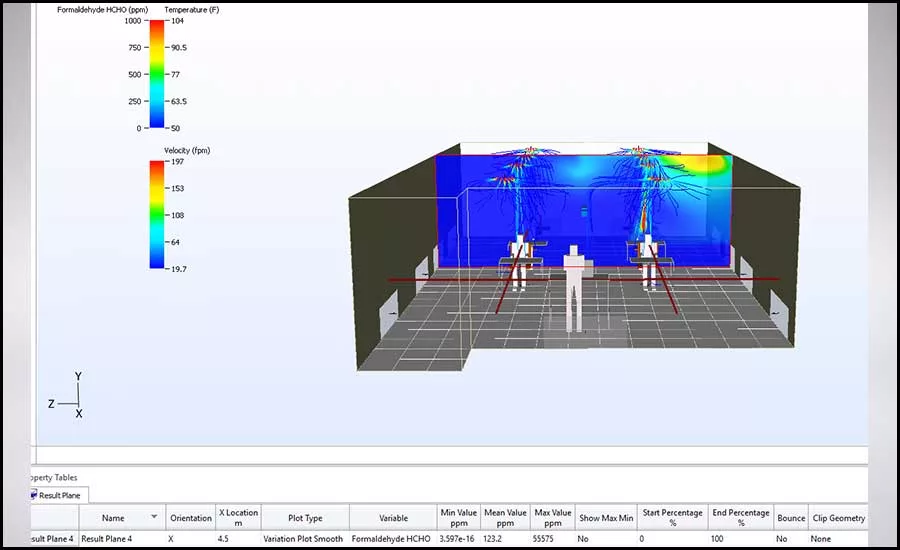The width and height of the screenshot is (900, 550).
Task: Edit the End Percentage value 100
Action: 740,539
